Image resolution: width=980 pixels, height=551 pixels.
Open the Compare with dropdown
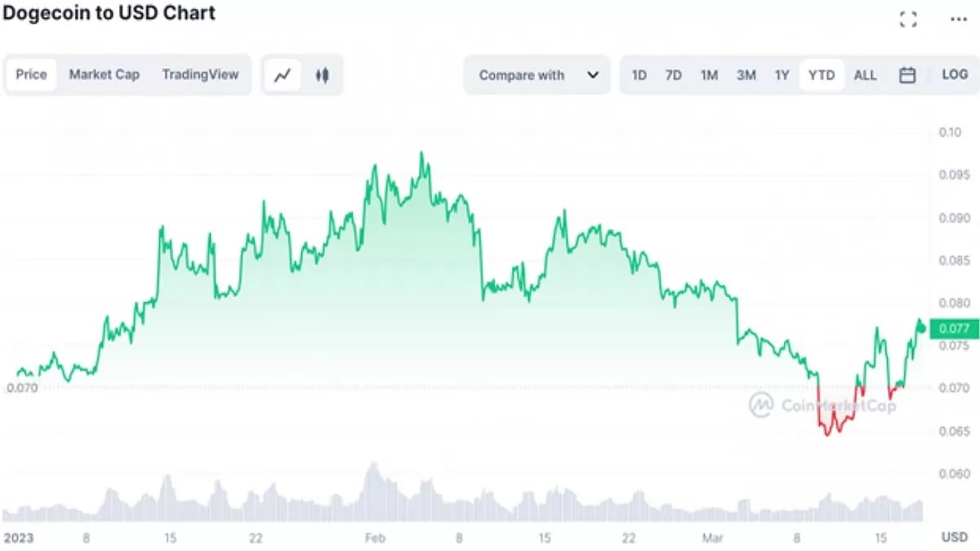click(520, 74)
